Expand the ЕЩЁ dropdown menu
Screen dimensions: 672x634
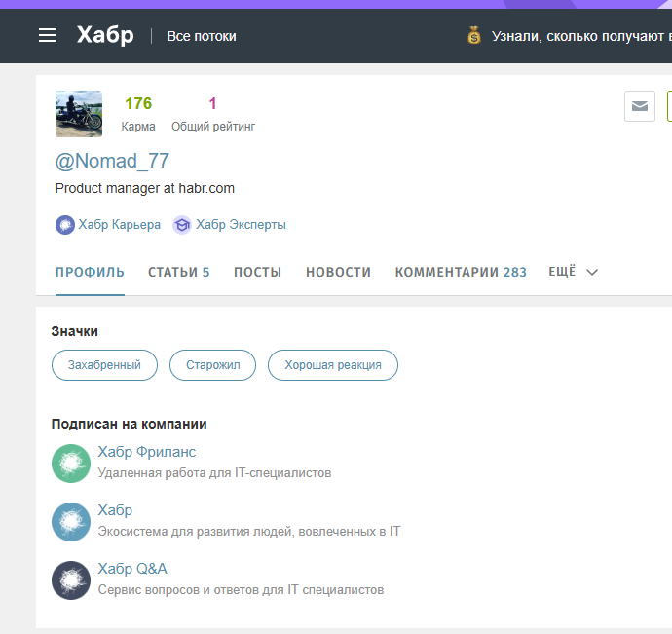click(x=574, y=272)
